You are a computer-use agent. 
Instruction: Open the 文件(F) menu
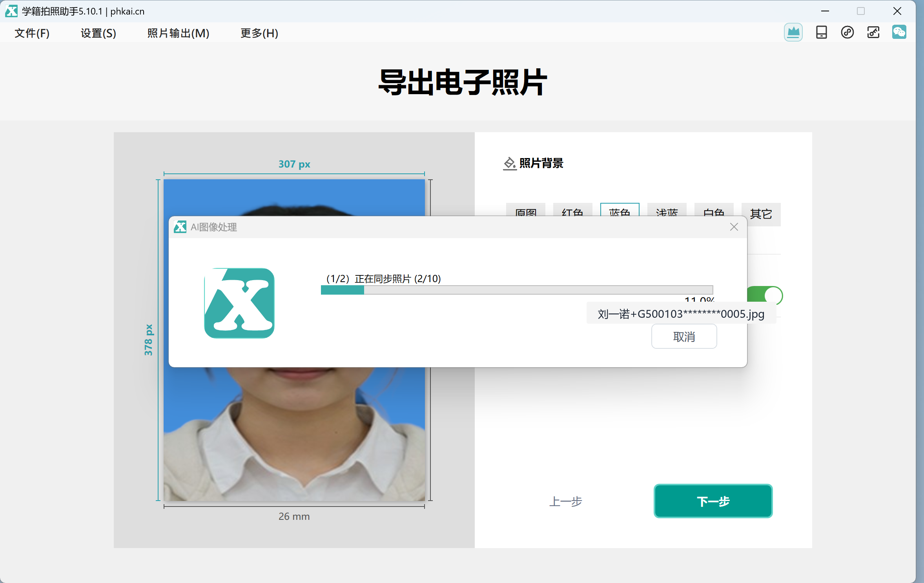[x=32, y=33]
